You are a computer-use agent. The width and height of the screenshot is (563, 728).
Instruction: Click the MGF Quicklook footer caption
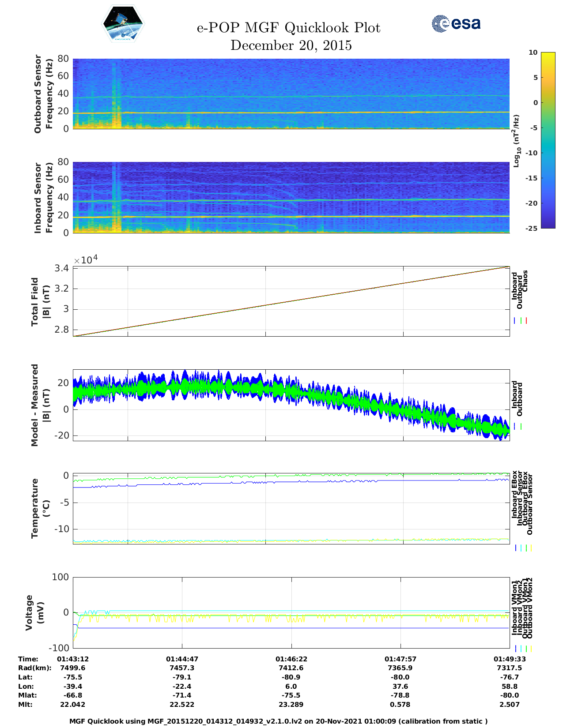click(278, 721)
